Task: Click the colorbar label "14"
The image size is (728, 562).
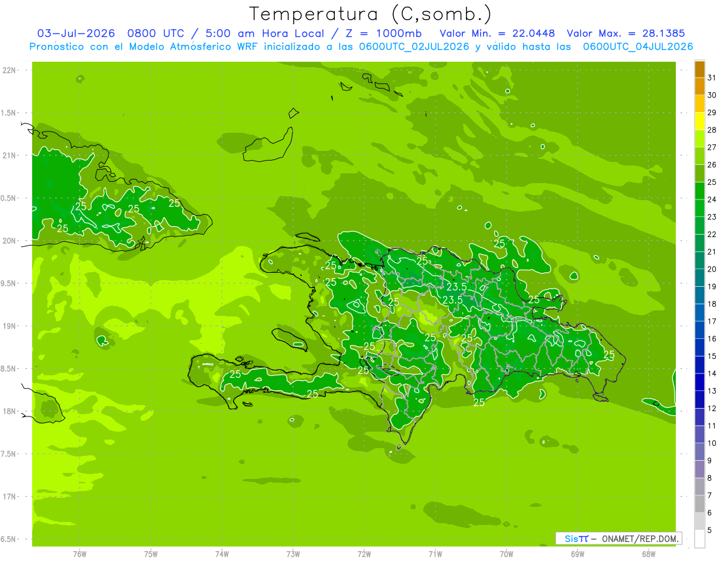Action: (712, 373)
